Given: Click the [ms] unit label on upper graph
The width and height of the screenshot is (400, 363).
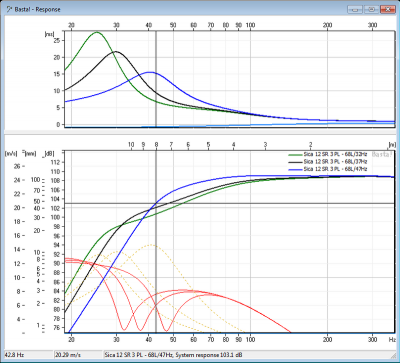Looking at the screenshot, I should click(49, 34).
